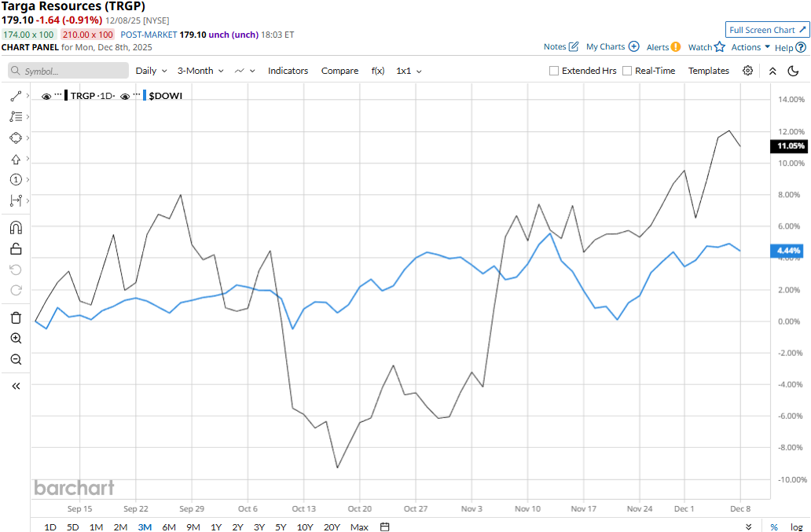The width and height of the screenshot is (811, 532).
Task: Click the green bid quote 174.00 x 100
Action: point(28,35)
